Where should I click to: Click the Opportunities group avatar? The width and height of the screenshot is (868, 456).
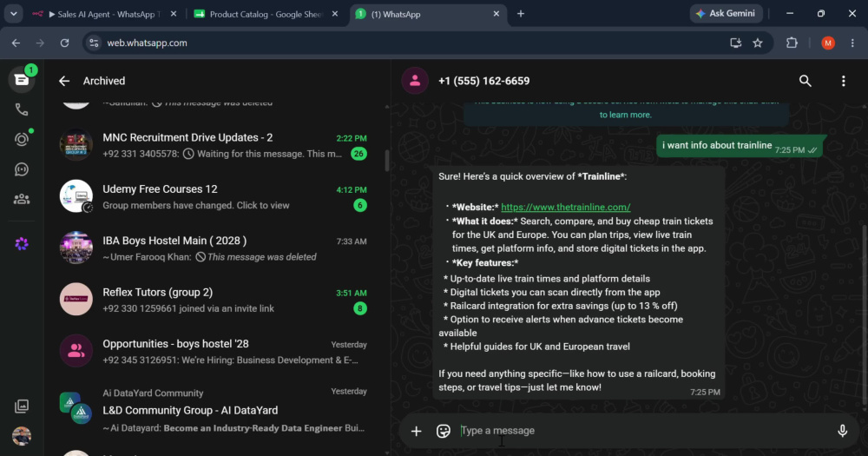(76, 351)
